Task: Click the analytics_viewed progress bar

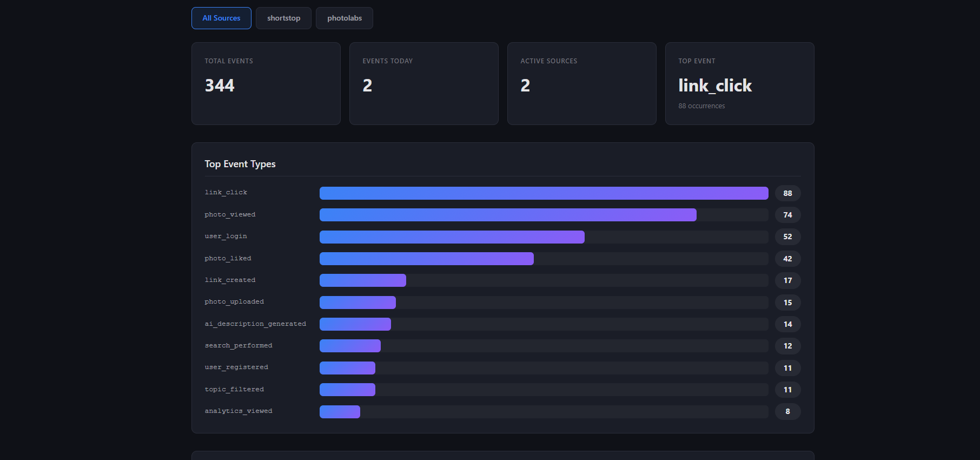Action: 544,412
